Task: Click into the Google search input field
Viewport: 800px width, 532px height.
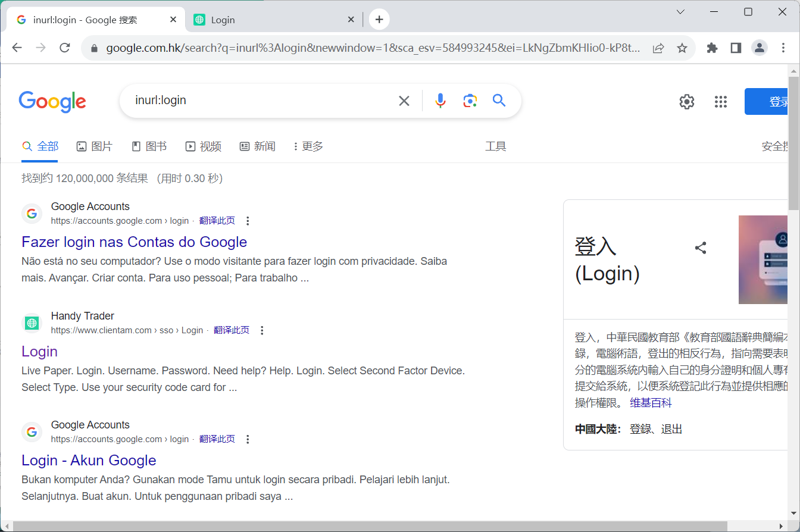Action: click(x=262, y=101)
